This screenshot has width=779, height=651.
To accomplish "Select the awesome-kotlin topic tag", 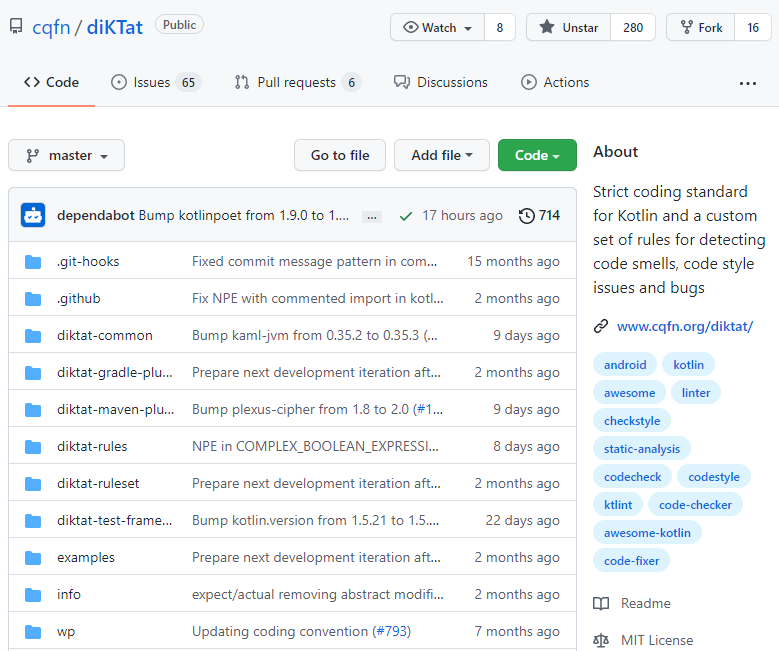I will point(647,533).
